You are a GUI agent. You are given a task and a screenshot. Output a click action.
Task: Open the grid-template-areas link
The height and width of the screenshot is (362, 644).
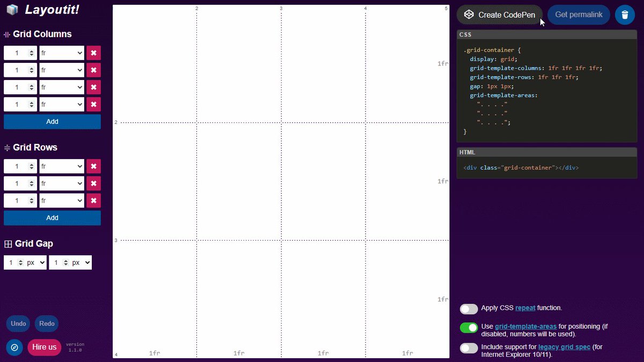click(x=526, y=326)
